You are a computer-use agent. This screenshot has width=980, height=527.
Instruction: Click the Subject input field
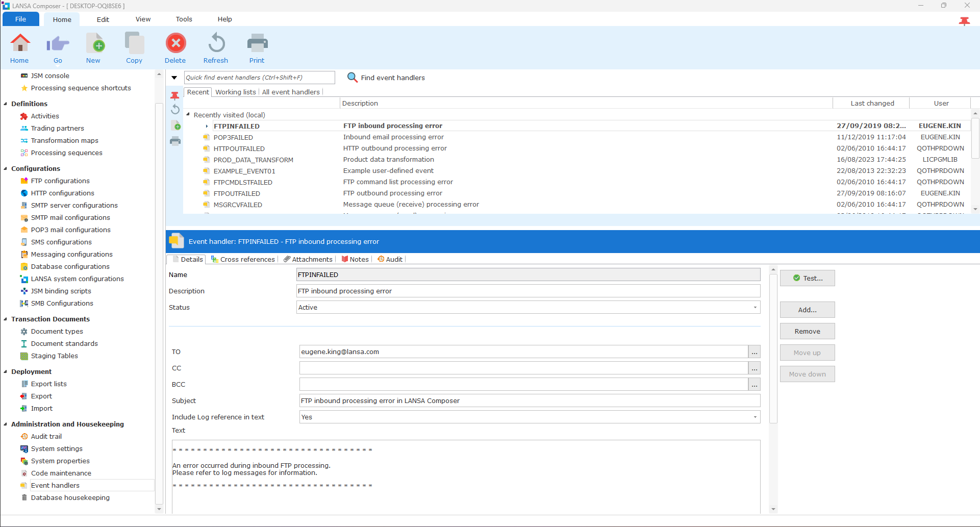tap(530, 400)
